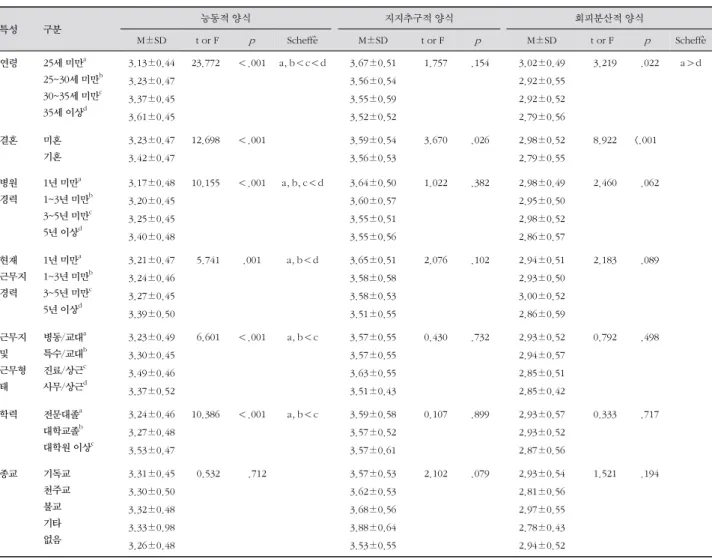Screen dimensions: 712x559
Task: Select the value '3.670'
Action: 435,140
